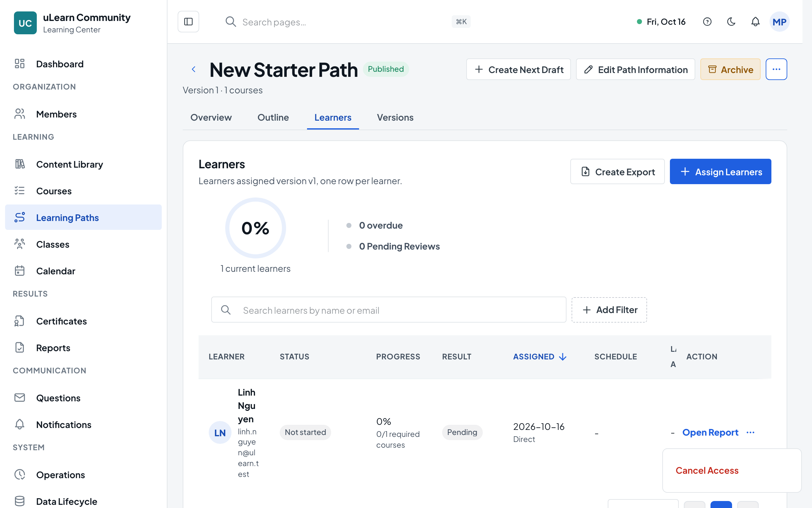The width and height of the screenshot is (812, 508).
Task: Click Create Next Draft button
Action: click(x=518, y=69)
